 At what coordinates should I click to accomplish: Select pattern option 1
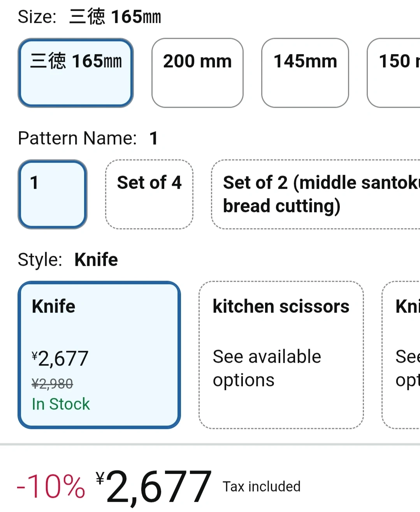(x=53, y=194)
